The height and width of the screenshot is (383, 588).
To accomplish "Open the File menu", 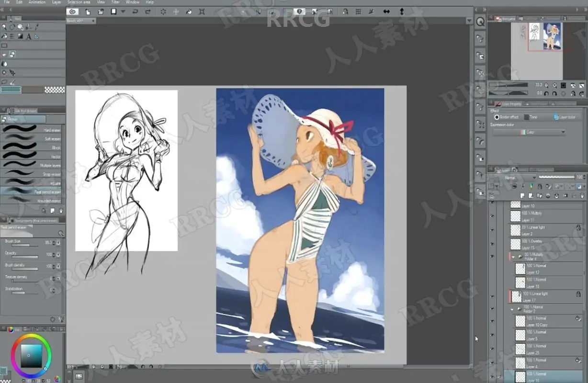I will pos(7,2).
